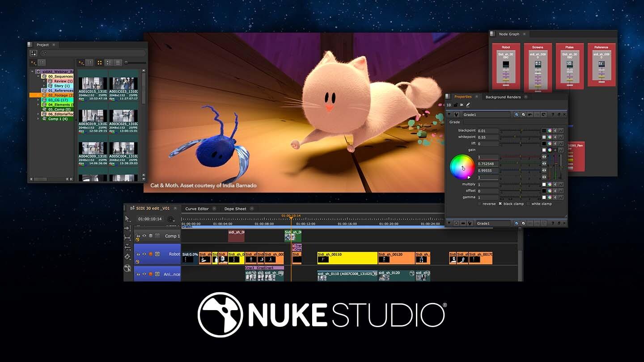The width and height of the screenshot is (644, 362).
Task: Click the search magnifier in the Project panel
Action: (44, 53)
